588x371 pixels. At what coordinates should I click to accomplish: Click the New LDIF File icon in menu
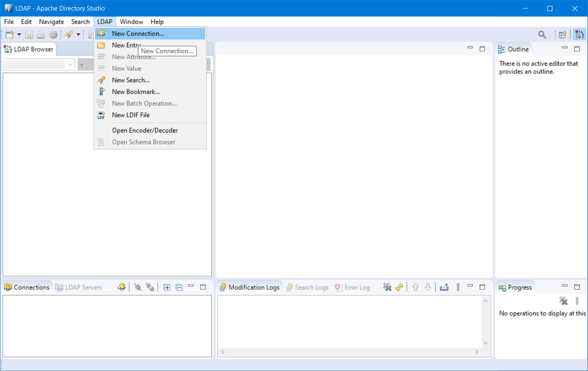tap(101, 115)
